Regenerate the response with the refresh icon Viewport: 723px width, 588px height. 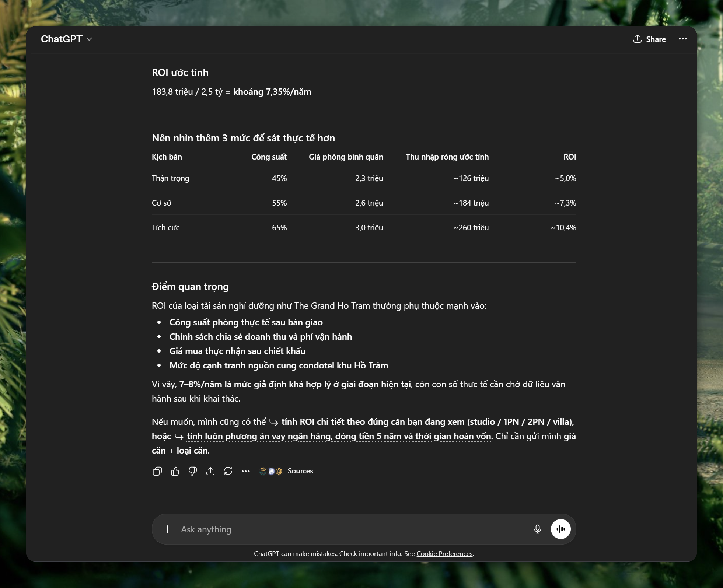[x=228, y=471]
